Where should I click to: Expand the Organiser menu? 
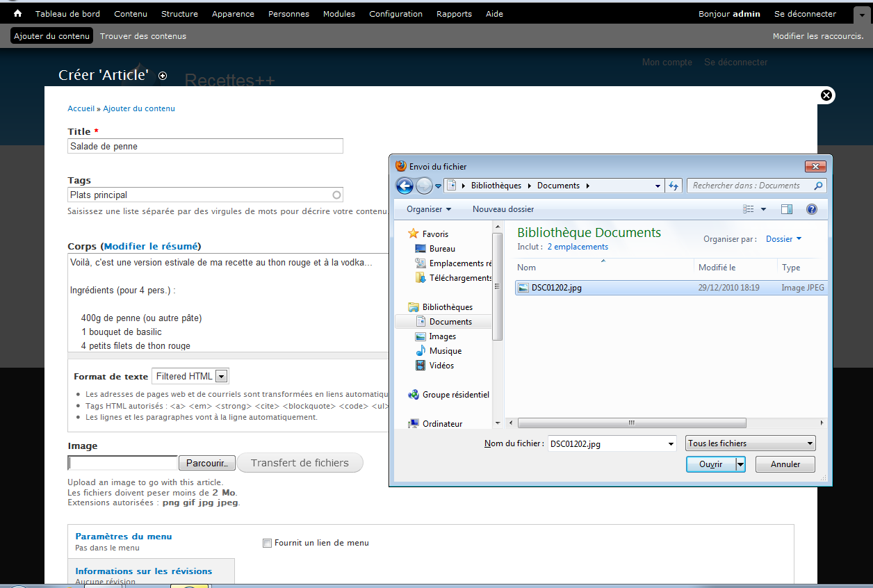(x=428, y=209)
